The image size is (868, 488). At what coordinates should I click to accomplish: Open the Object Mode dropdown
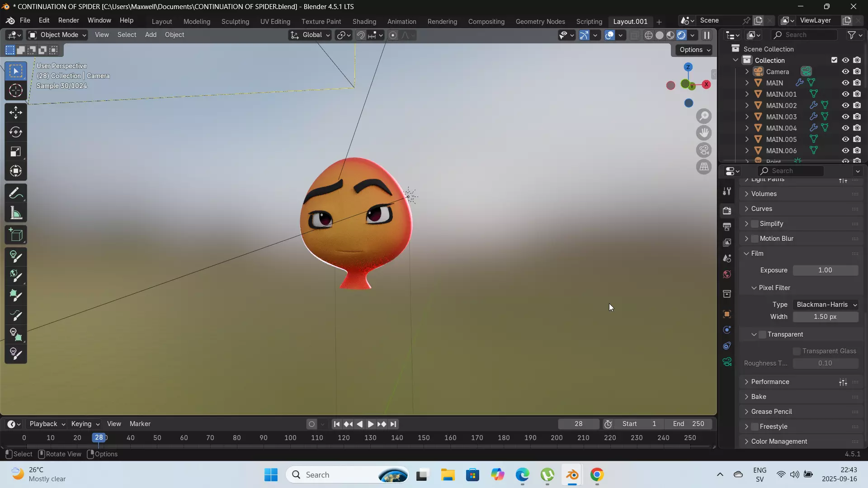[x=57, y=35]
